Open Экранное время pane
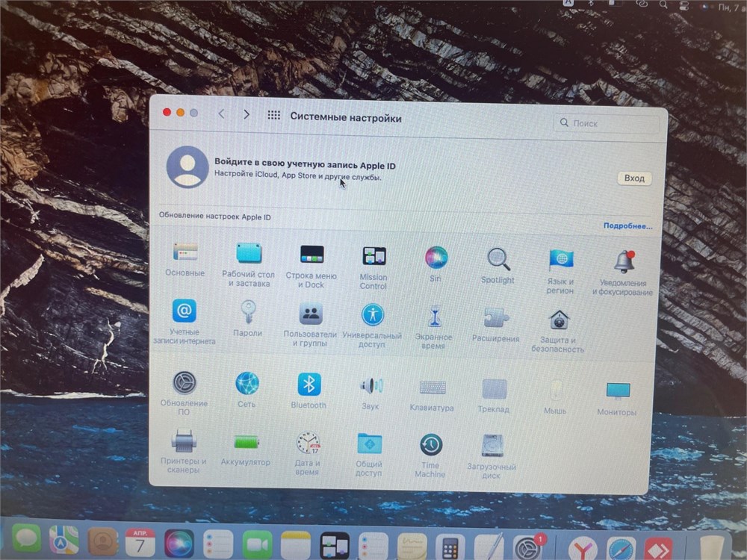This screenshot has height=560, width=747. [433, 327]
